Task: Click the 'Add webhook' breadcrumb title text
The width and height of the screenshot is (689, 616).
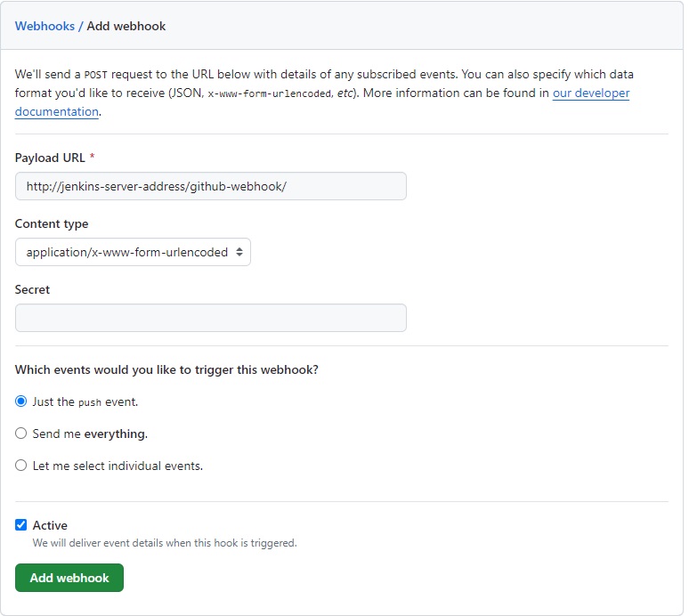Action: tap(126, 26)
